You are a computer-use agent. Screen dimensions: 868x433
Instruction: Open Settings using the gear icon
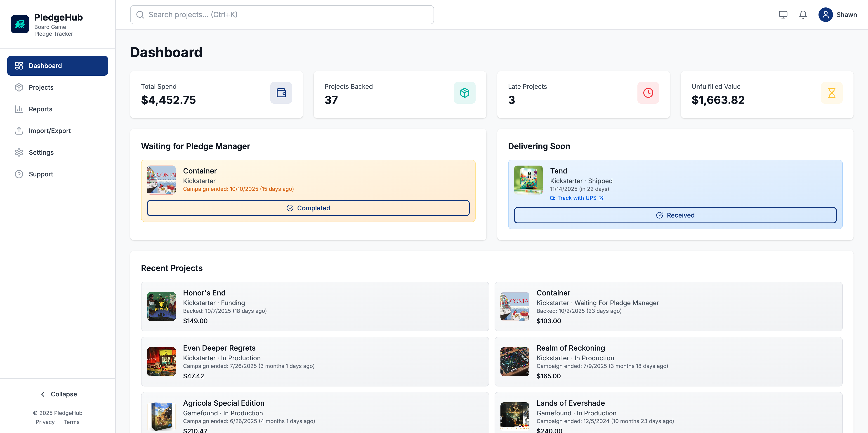(x=19, y=152)
